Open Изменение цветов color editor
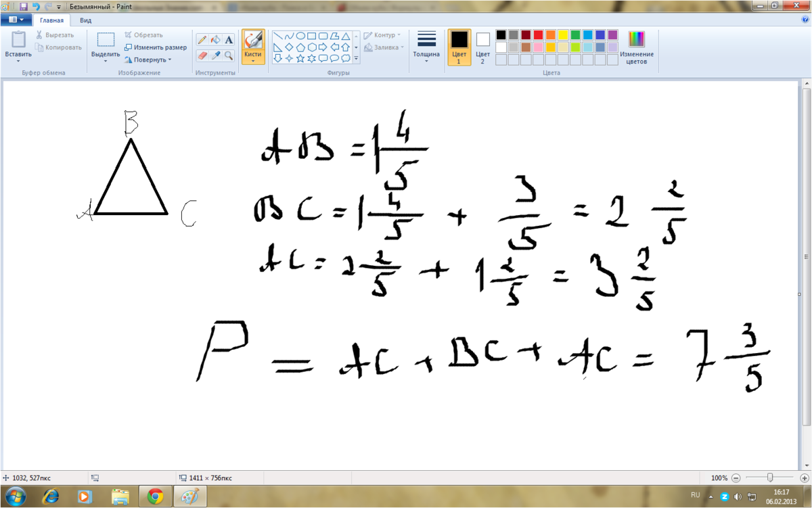 (x=636, y=47)
